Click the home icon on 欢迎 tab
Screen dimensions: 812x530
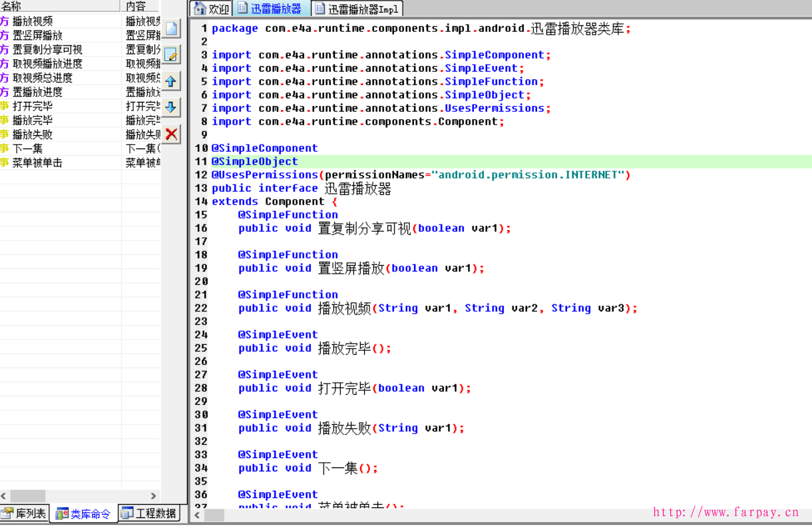click(200, 9)
